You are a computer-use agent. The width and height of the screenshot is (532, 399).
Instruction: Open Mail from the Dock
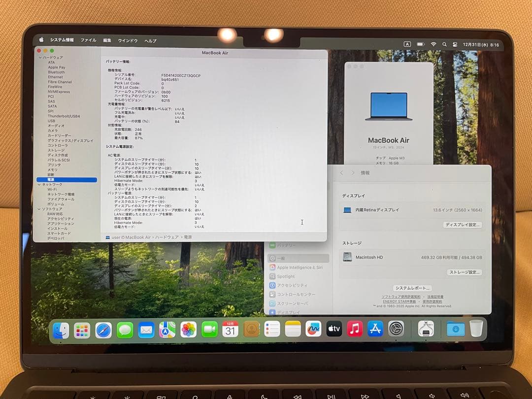pyautogui.click(x=146, y=329)
